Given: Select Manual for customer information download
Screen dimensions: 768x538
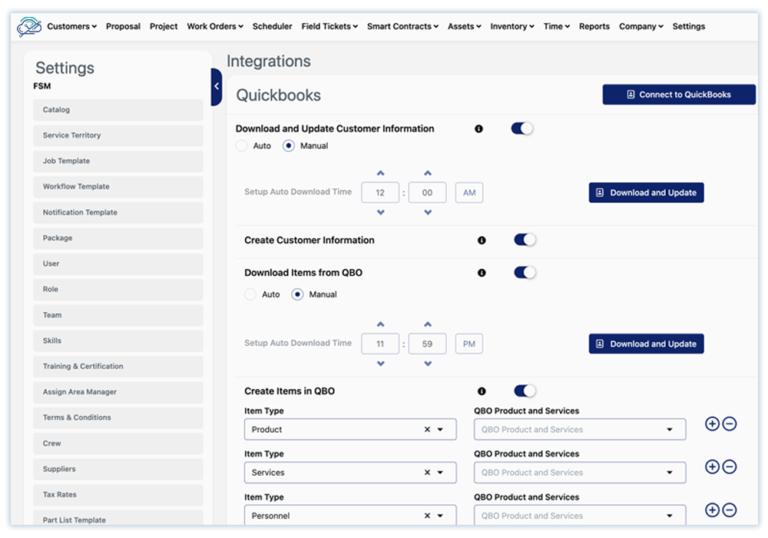Looking at the screenshot, I should pyautogui.click(x=288, y=146).
